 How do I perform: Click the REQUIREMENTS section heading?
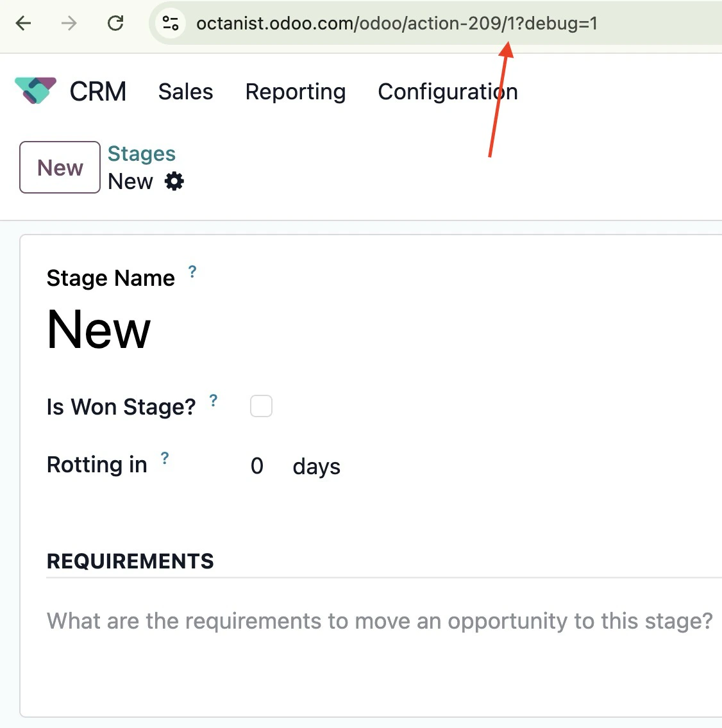pos(130,561)
